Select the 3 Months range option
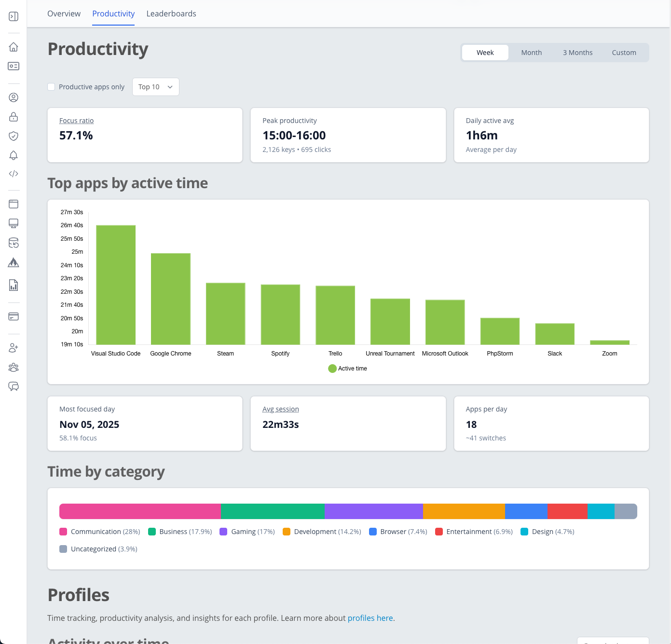 (577, 52)
